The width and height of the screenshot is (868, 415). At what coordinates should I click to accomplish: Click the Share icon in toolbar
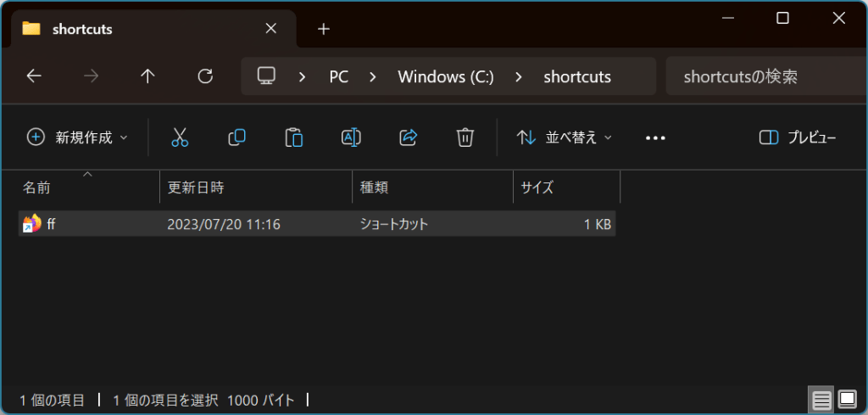tap(408, 137)
